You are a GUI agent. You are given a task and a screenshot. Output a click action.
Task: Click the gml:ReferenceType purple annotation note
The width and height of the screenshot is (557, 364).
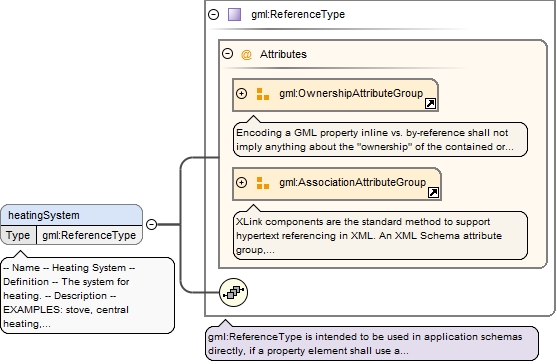[x=372, y=343]
